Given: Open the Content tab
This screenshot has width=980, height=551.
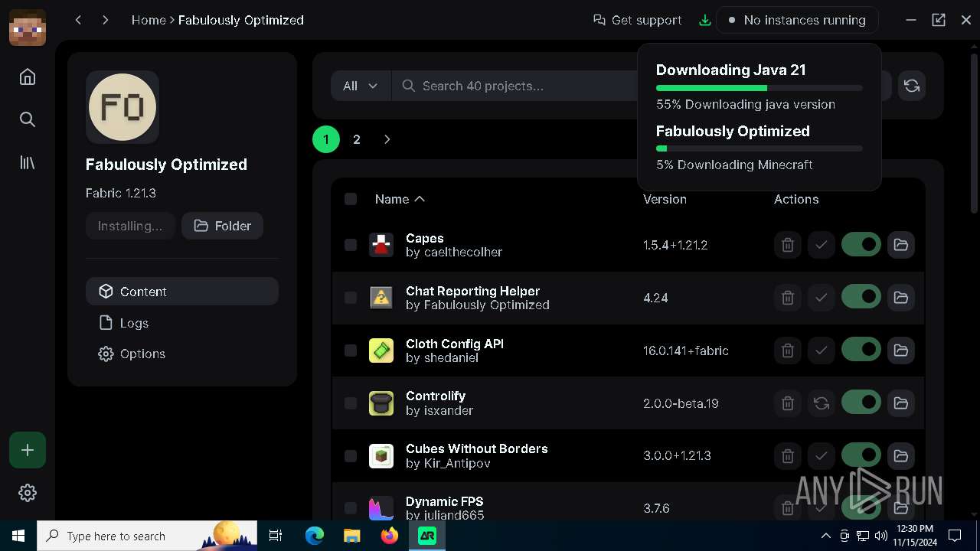Looking at the screenshot, I should pyautogui.click(x=182, y=292).
